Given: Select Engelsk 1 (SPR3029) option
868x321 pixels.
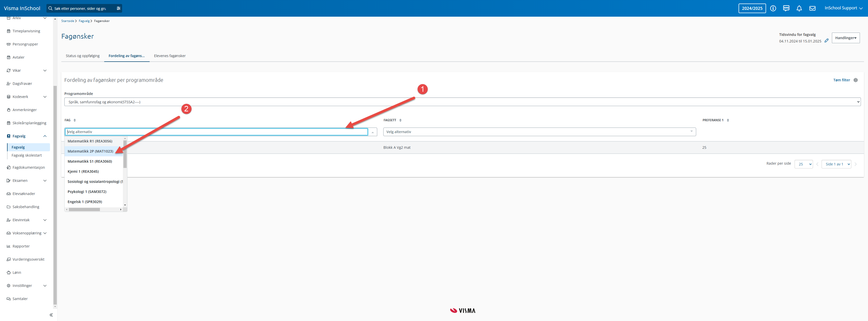Looking at the screenshot, I should coord(94,202).
